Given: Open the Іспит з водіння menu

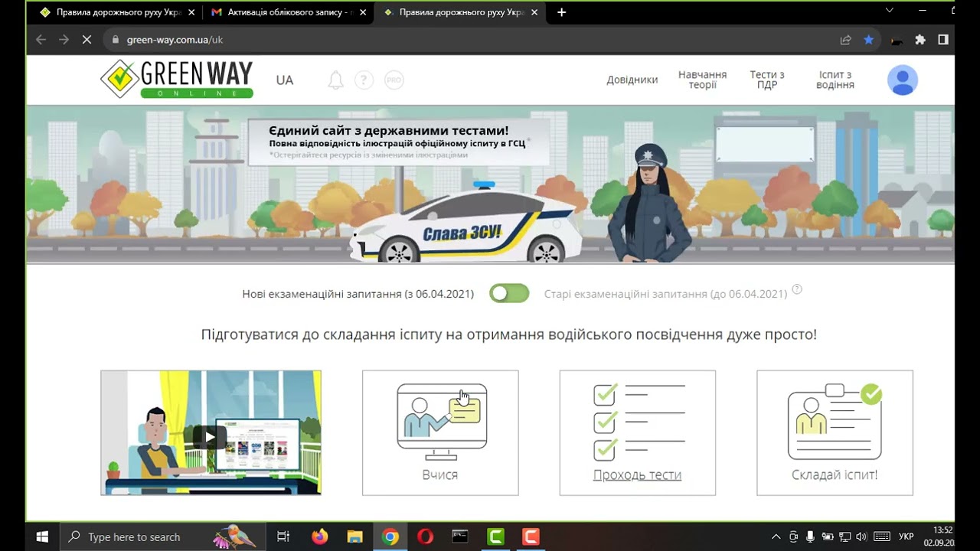Looking at the screenshot, I should pyautogui.click(x=835, y=80).
